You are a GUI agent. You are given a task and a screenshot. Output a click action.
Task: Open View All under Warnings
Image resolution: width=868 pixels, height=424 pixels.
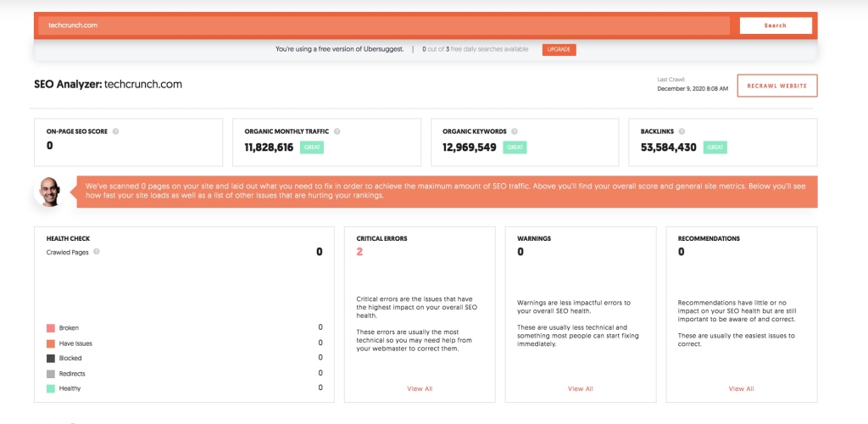580,388
